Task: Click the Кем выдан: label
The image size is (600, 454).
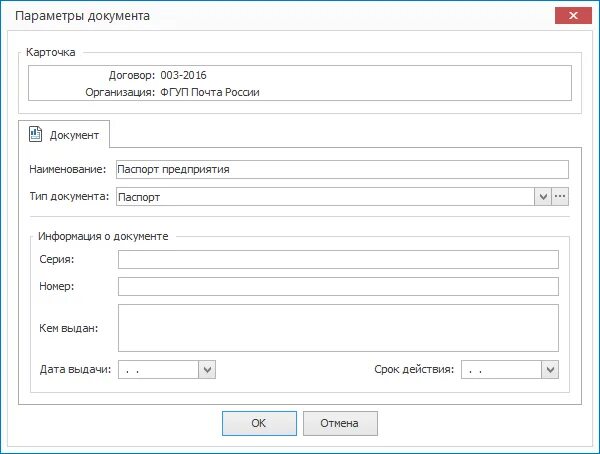Action: [x=68, y=328]
